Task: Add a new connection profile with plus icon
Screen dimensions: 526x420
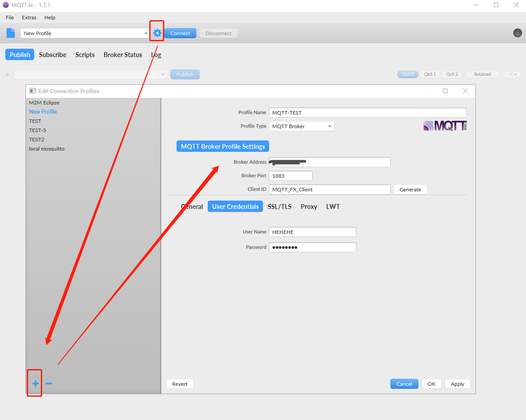Action: 35,384
